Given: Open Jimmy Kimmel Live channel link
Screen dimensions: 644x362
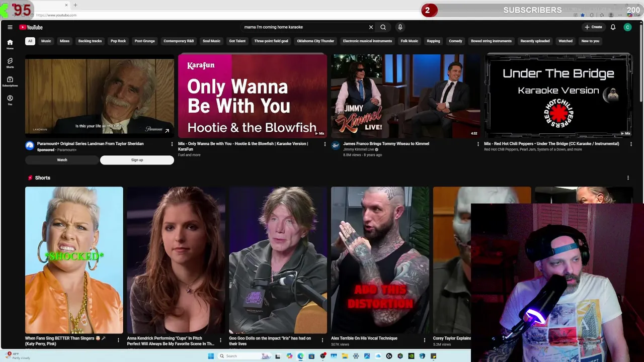Looking at the screenshot, I should point(359,149).
